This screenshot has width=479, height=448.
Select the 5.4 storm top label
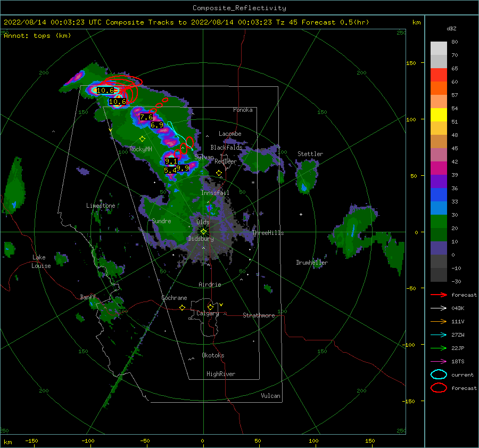[x=170, y=170]
